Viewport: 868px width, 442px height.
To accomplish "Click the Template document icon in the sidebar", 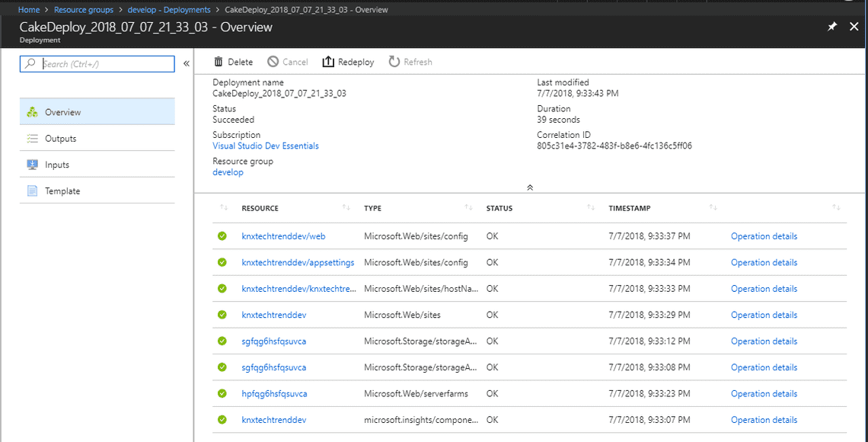I will [34, 191].
